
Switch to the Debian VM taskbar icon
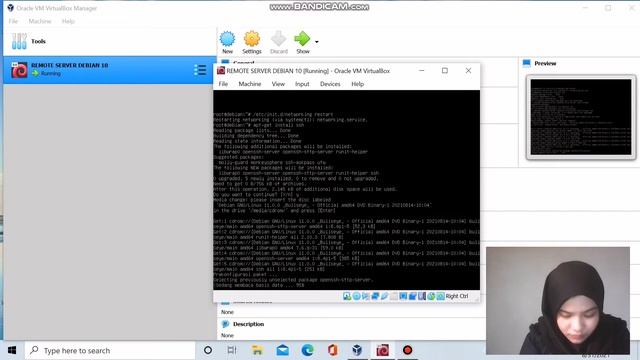tap(382, 350)
